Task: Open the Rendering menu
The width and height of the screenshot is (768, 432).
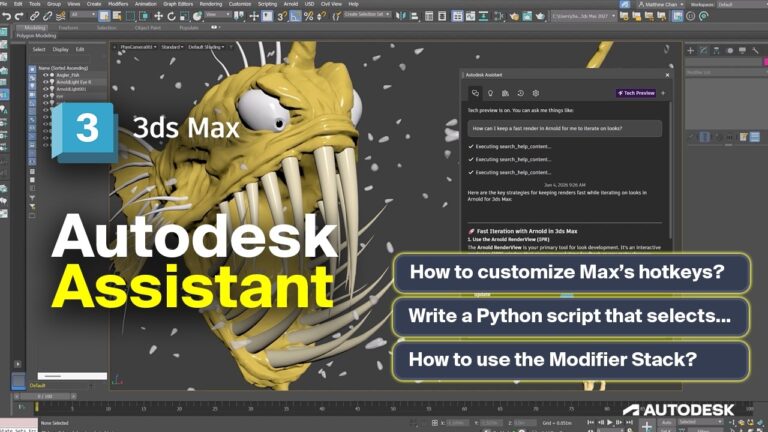Action: click(x=211, y=4)
